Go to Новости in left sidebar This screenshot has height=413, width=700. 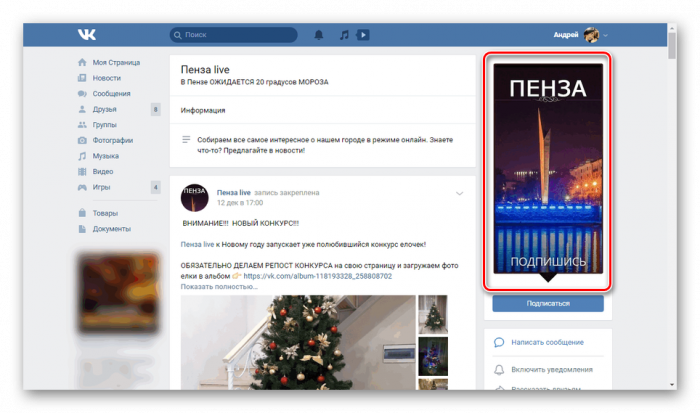106,78
